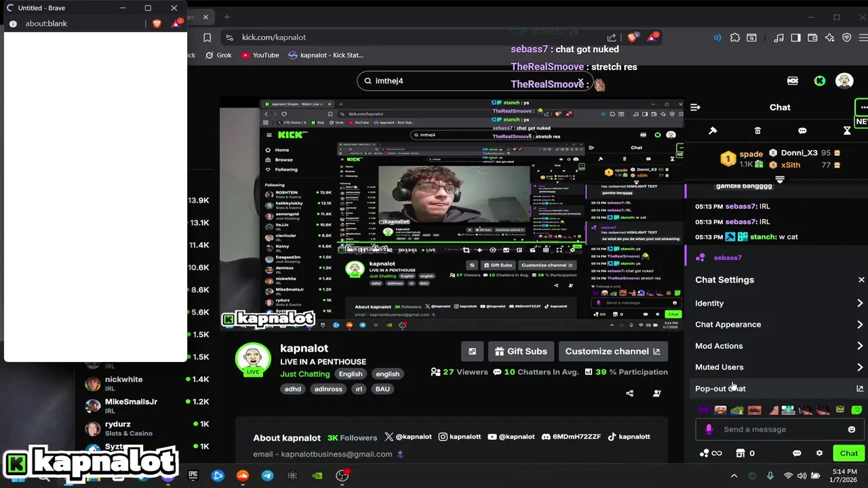The image size is (868, 488).
Task: Expand the Identity chat setting
Action: [x=779, y=303]
